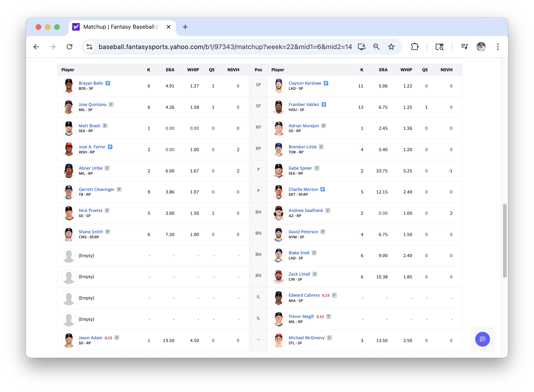The image size is (534, 392).
Task: Open Edward Cabrera player notes icon
Action: (x=334, y=296)
